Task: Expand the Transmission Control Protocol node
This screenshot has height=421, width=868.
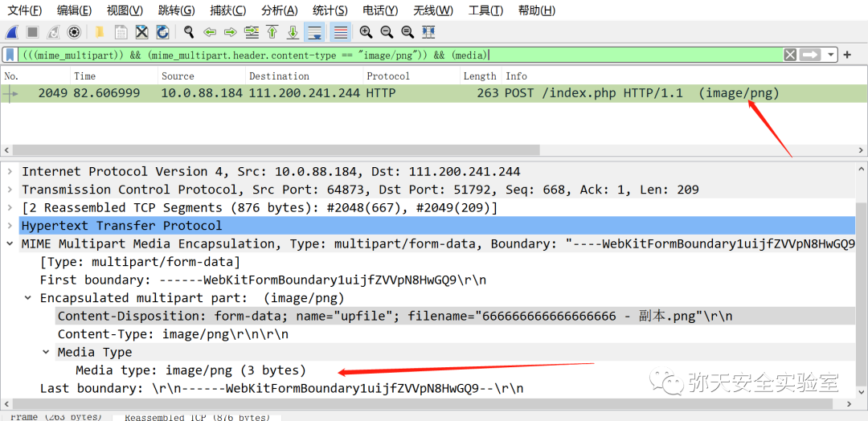Action: coord(9,190)
